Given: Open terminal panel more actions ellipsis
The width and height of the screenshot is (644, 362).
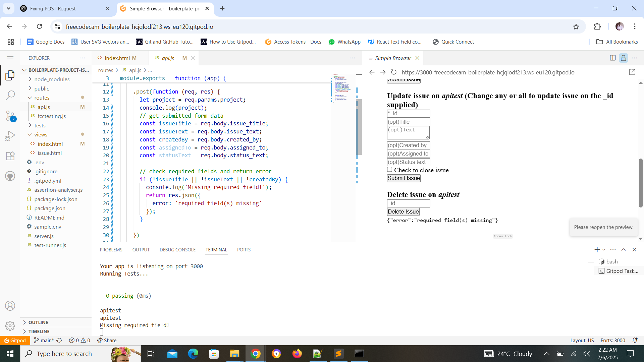Looking at the screenshot, I should [613, 250].
